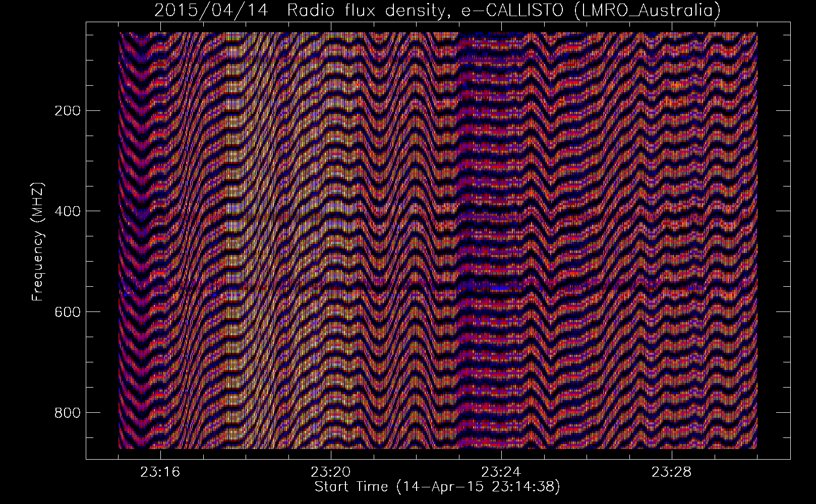Click the 23:24 time tick label
Image resolution: width=816 pixels, height=504 pixels.
point(502,472)
